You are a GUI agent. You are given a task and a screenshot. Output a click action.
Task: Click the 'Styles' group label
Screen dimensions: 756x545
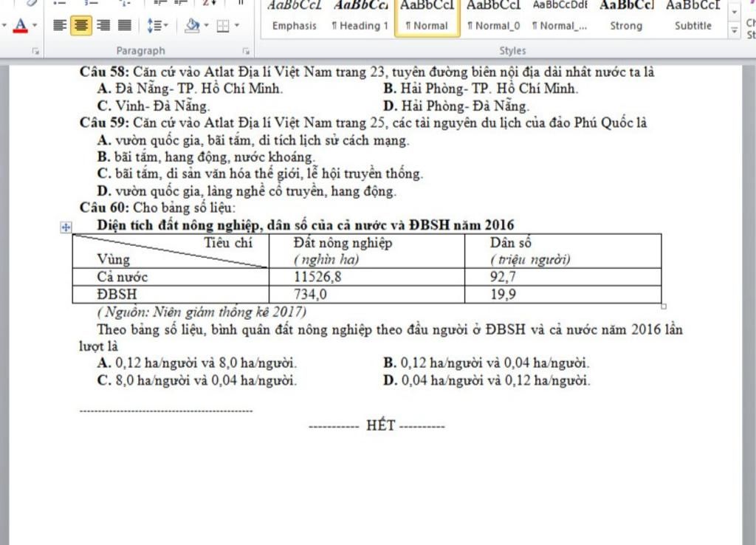coord(512,51)
